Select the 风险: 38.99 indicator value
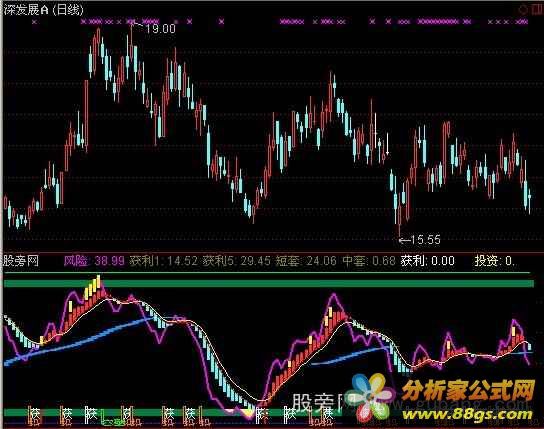Screen dimensions: 544x429 pyautogui.click(x=94, y=261)
